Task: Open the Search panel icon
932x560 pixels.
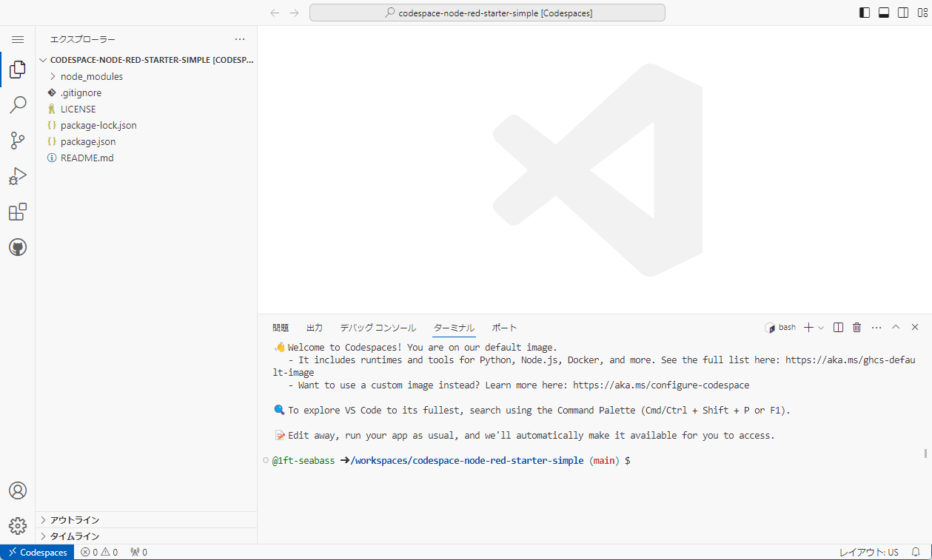Action: pos(18,105)
